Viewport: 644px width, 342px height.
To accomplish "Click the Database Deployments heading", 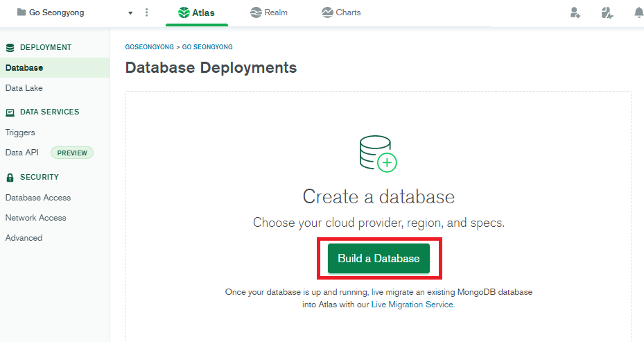I will point(211,68).
